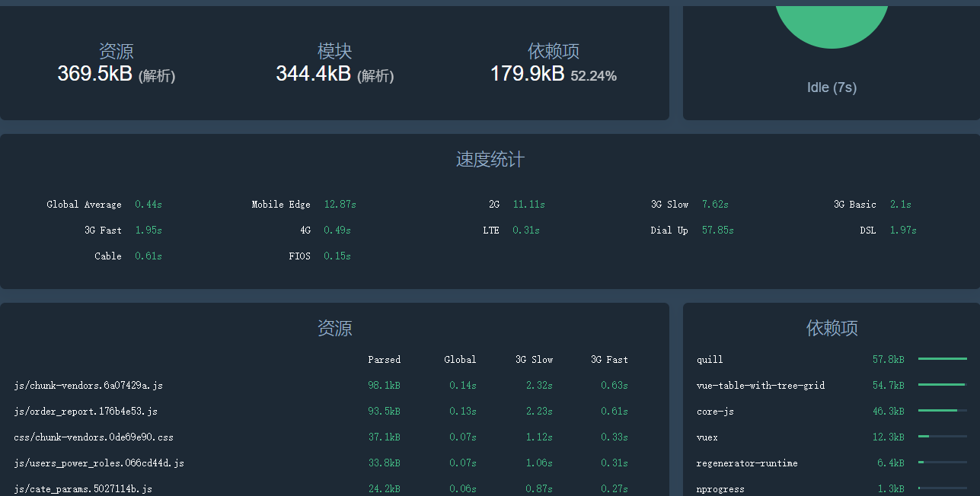
Task: Select the Global Average 0.44s value
Action: point(148,205)
